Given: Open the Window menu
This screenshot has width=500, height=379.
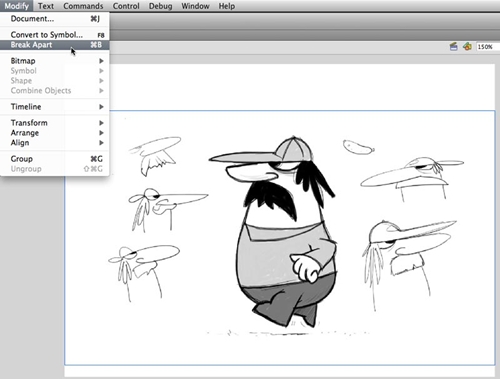Looking at the screenshot, I should pyautogui.click(x=195, y=6).
